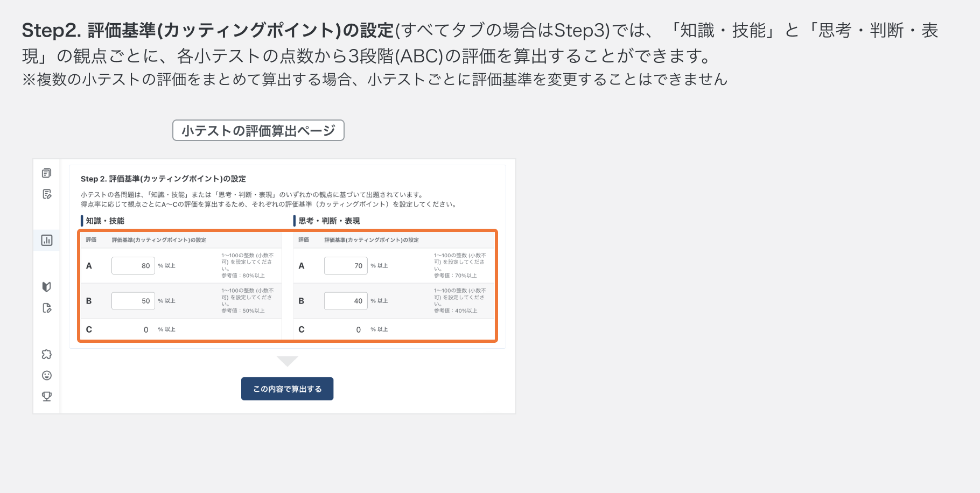Image resolution: width=980 pixels, height=493 pixels.
Task: Open the bar chart report sidebar icon
Action: [x=47, y=240]
